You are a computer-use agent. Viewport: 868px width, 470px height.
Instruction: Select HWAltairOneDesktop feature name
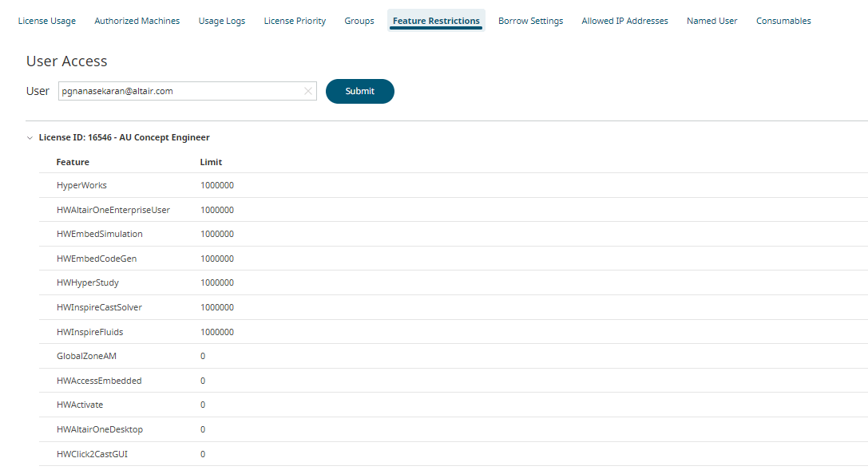coord(100,429)
